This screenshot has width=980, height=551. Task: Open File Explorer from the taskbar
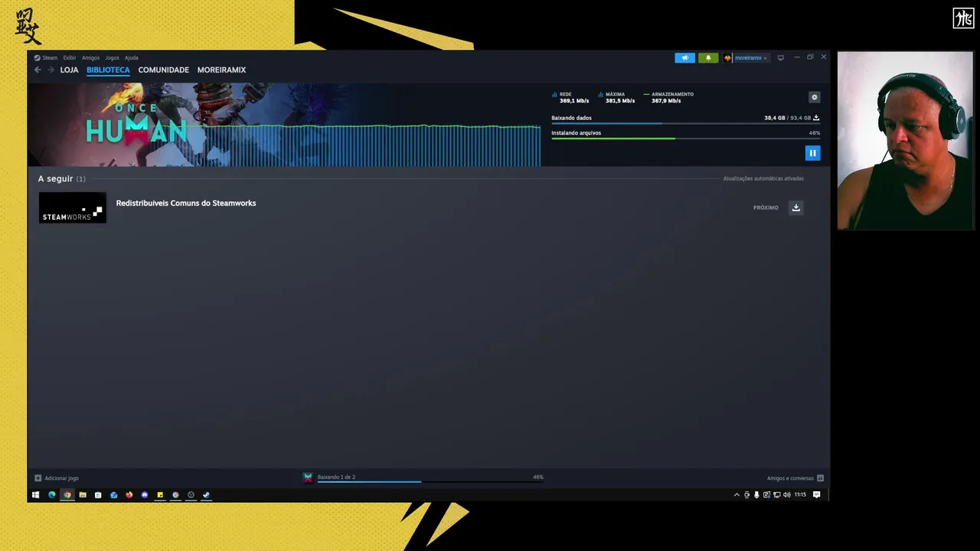(83, 495)
